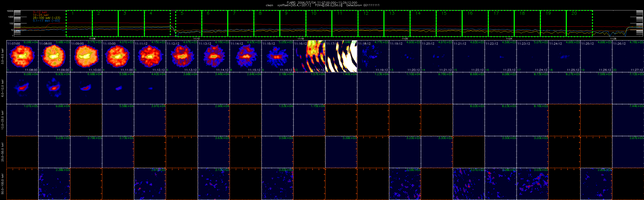Select time interval 9 on the light curve
This screenshot has width=644, height=200.
pyautogui.click(x=293, y=23)
